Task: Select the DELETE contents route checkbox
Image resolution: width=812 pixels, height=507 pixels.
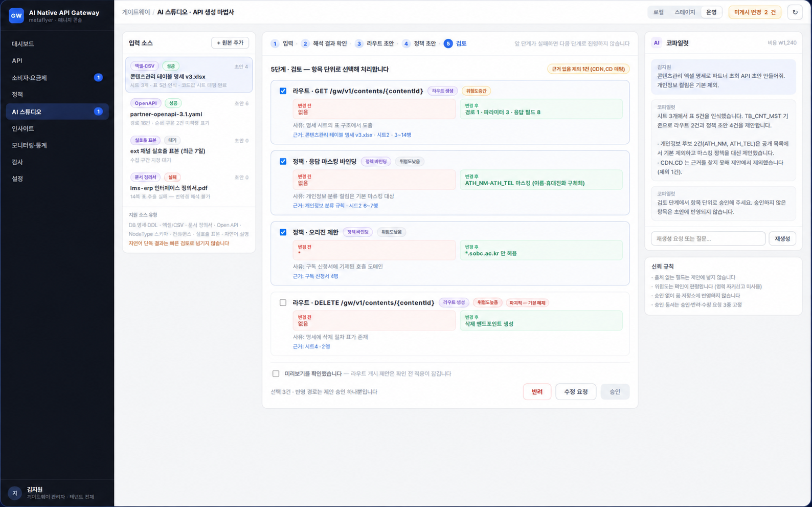Action: [283, 303]
